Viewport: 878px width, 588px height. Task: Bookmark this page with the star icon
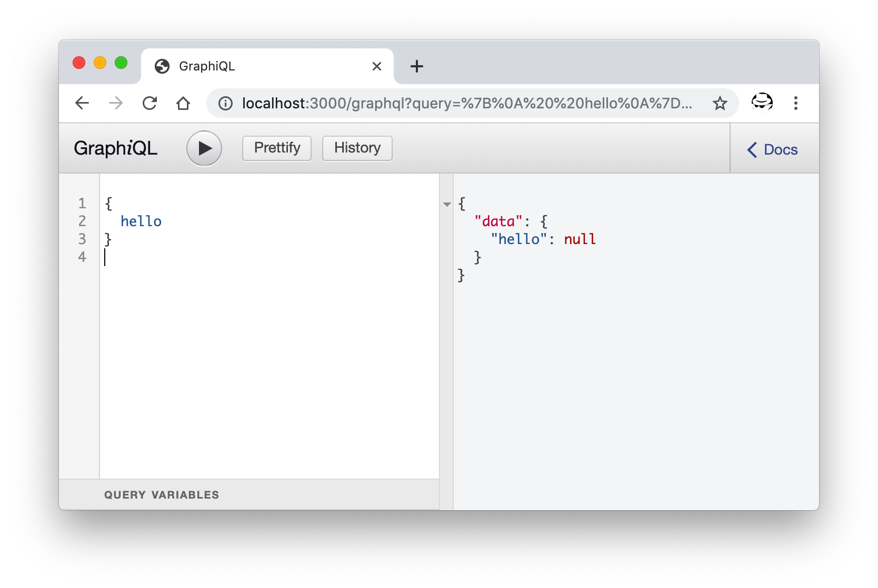(720, 103)
